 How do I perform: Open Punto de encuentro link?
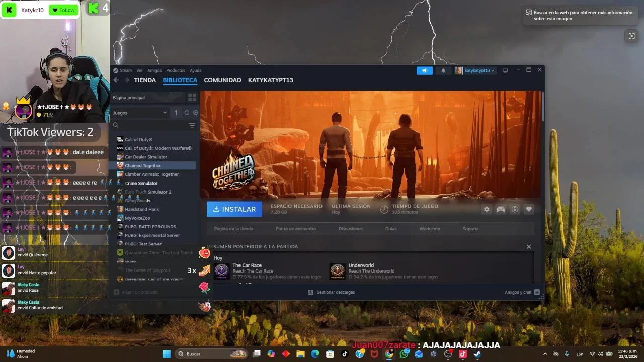tap(296, 229)
